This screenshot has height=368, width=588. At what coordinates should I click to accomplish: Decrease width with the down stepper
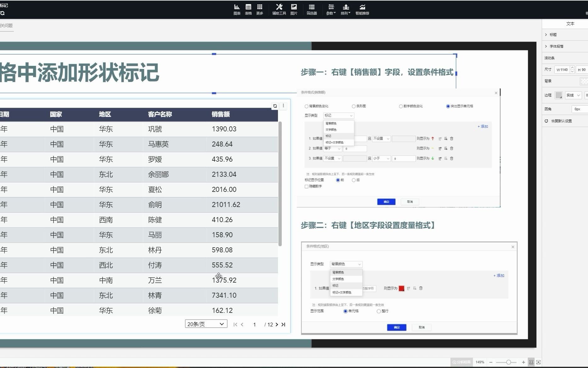(572, 72)
